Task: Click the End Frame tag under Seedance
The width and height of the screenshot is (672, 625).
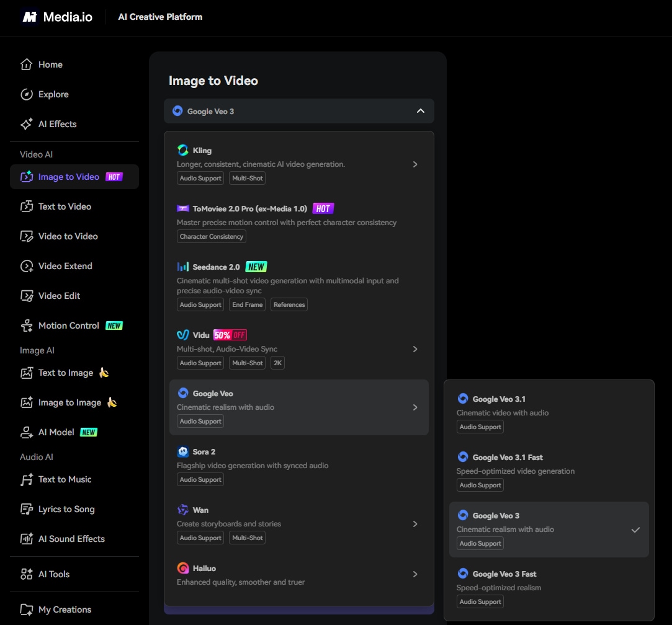Action: (x=248, y=304)
